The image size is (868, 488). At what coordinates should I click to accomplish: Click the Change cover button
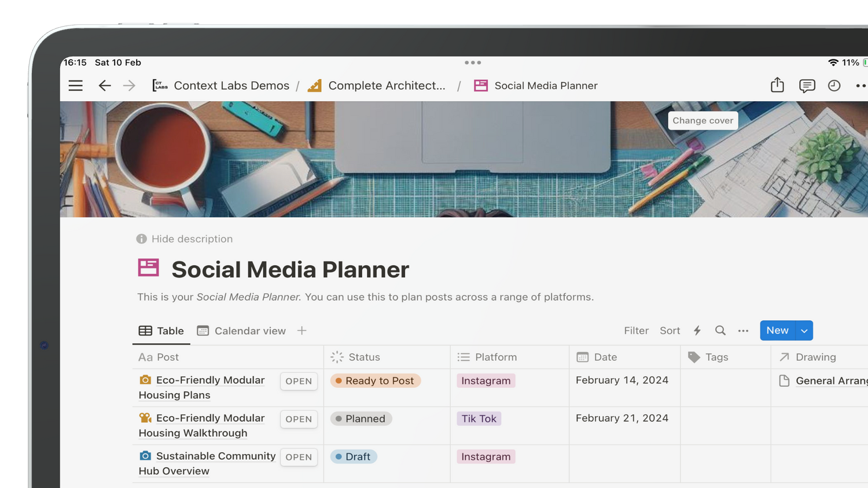pyautogui.click(x=703, y=120)
